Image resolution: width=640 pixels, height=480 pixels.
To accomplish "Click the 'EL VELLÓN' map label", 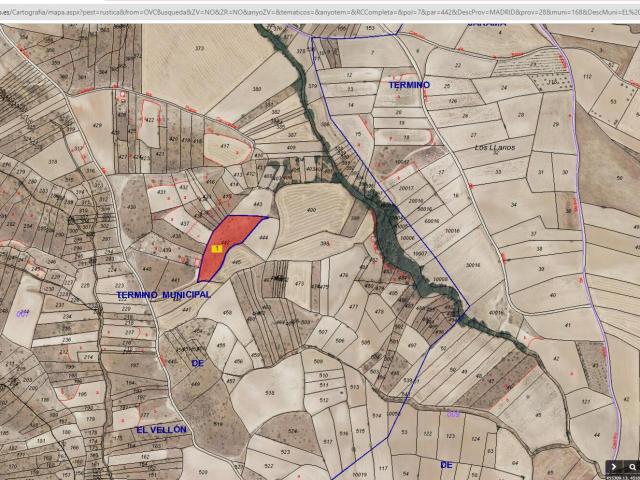I will (162, 429).
